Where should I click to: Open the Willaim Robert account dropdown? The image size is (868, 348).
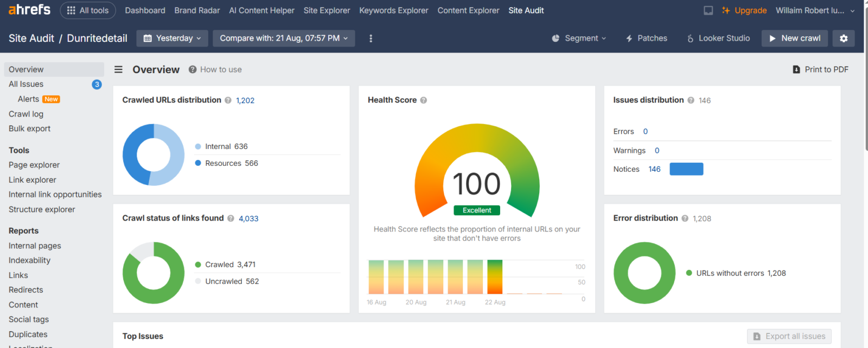tap(815, 10)
